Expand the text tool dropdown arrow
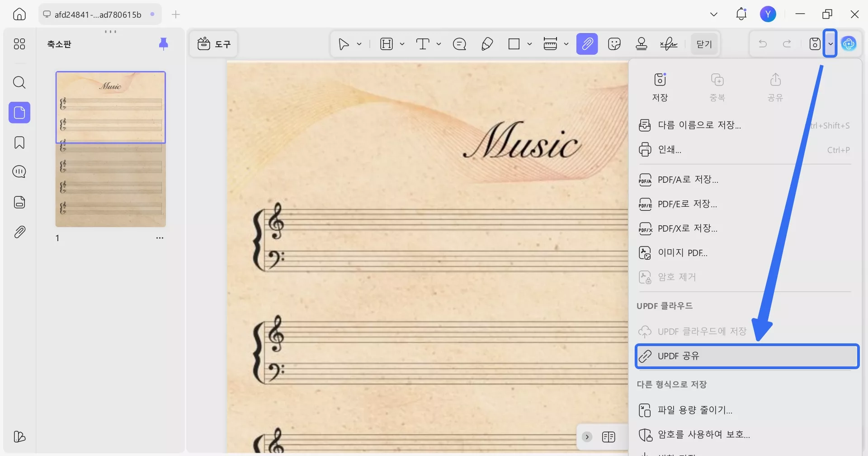Viewport: 868px width, 456px height. pos(439,44)
